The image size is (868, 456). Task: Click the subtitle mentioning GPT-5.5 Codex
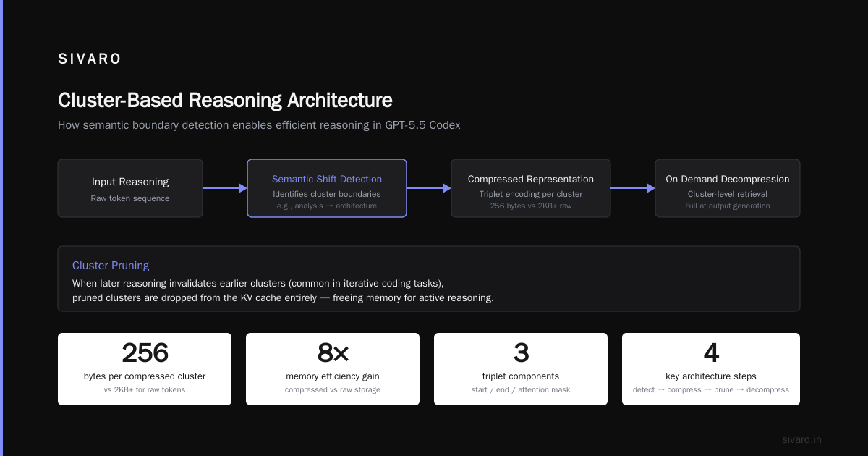(x=259, y=125)
